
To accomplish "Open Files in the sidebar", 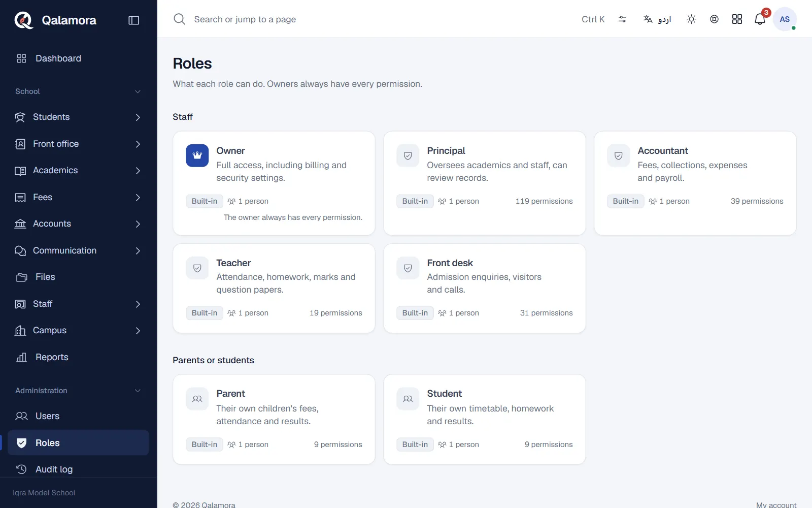I will tap(78, 277).
